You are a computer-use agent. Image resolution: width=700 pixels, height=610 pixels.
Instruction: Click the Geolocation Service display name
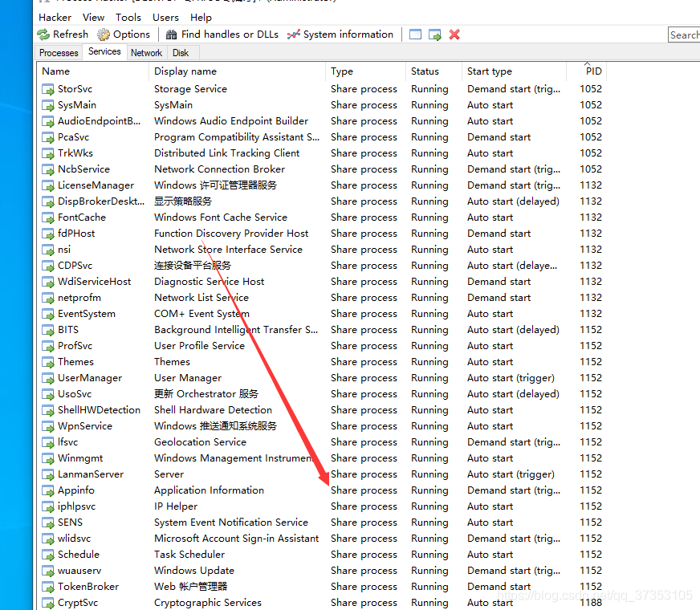[200, 442]
